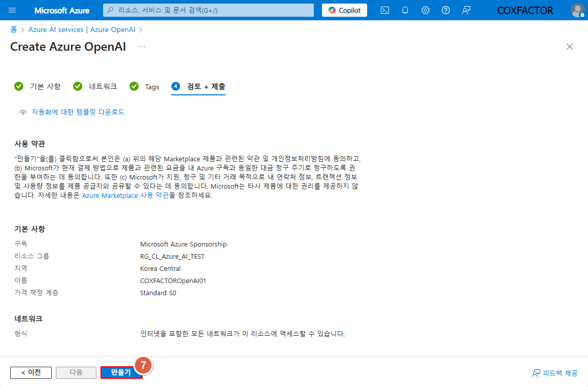Go to 홈 breadcrumb
Screen dimensions: 588x387
[x=14, y=29]
